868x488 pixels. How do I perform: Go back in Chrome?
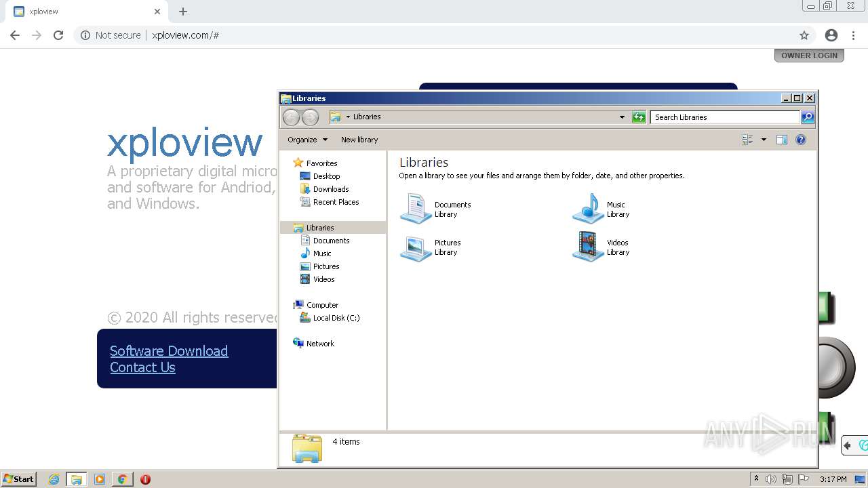click(x=15, y=35)
